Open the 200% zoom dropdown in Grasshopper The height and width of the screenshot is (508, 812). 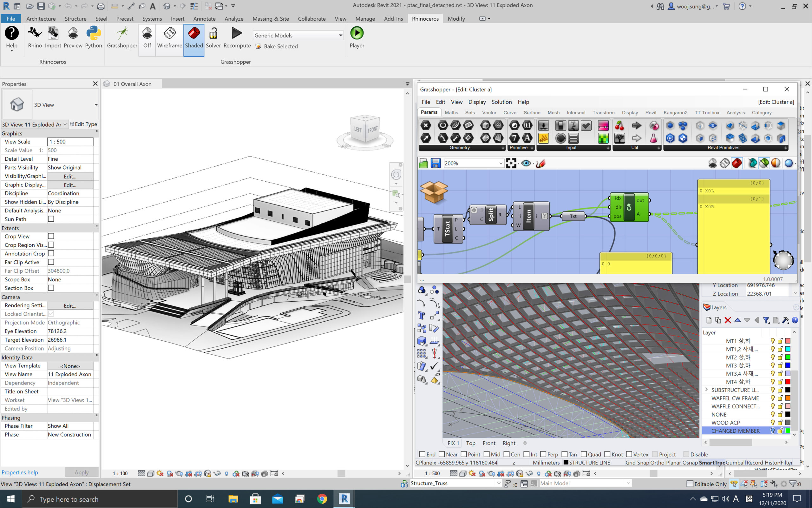[x=501, y=163]
